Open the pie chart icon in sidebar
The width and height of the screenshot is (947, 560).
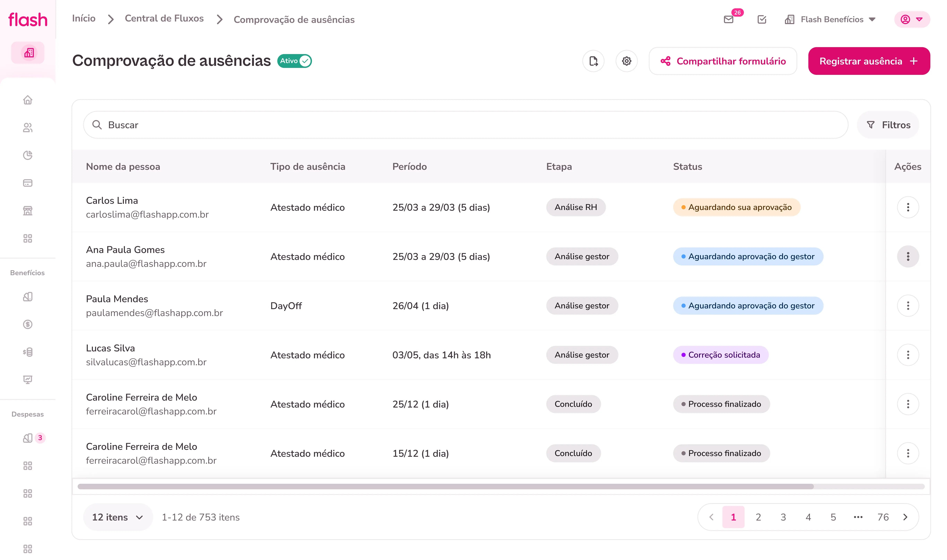point(28,155)
